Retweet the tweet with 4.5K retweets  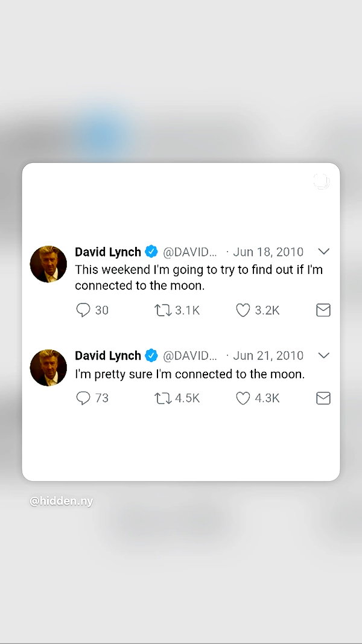(x=163, y=398)
